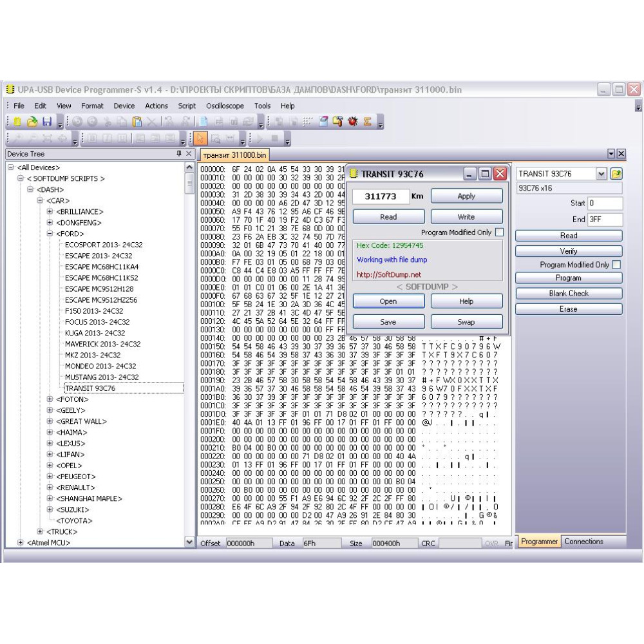Click the New device chip toolbar icon
The image size is (644, 644).
point(17,122)
